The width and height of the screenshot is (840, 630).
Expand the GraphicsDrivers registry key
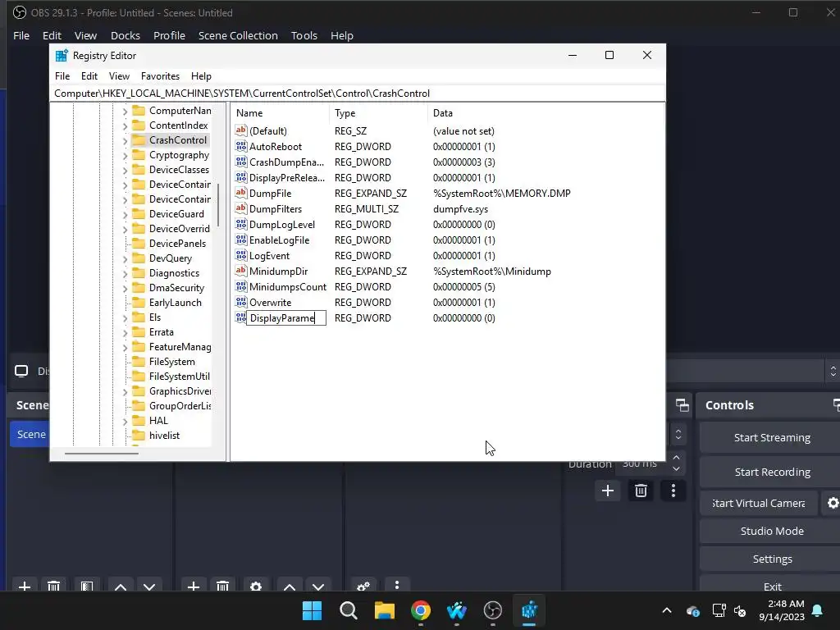pyautogui.click(x=125, y=391)
